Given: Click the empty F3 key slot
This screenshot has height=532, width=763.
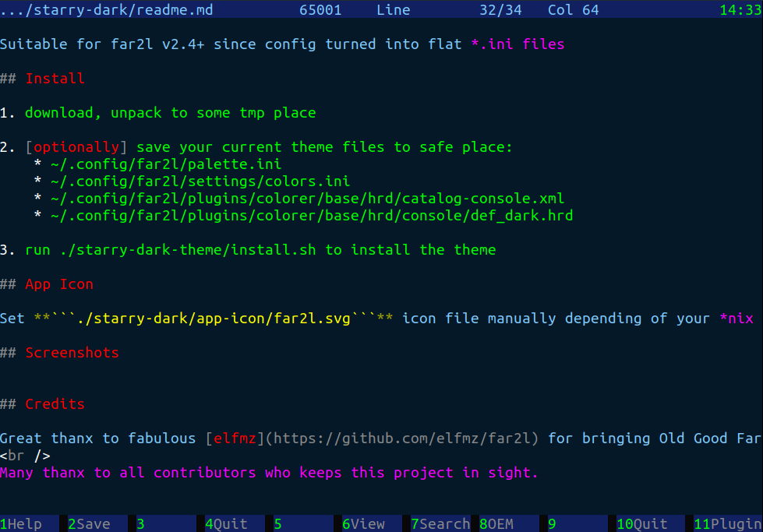Looking at the screenshot, I should (167, 523).
